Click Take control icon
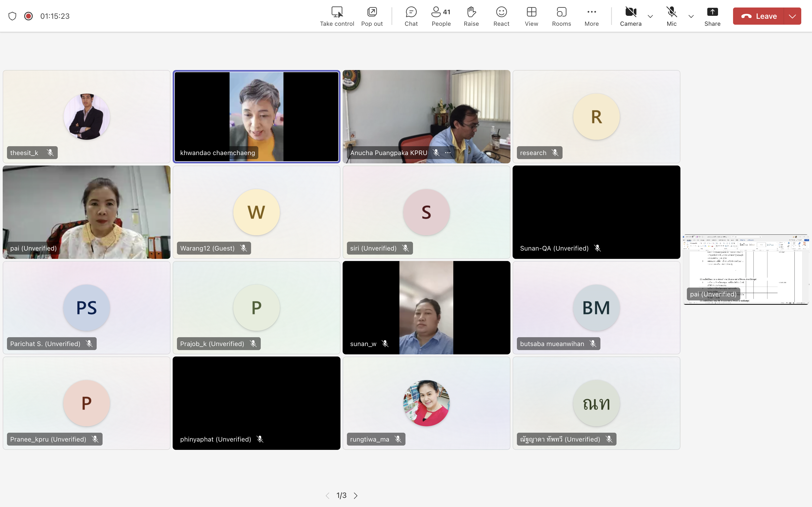The image size is (812, 507). (x=337, y=16)
